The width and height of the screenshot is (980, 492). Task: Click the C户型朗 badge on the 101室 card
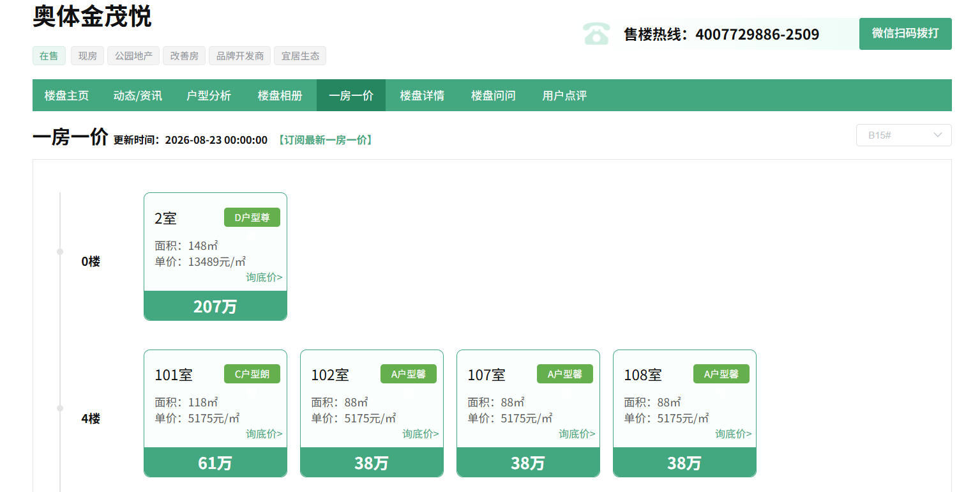coord(252,374)
